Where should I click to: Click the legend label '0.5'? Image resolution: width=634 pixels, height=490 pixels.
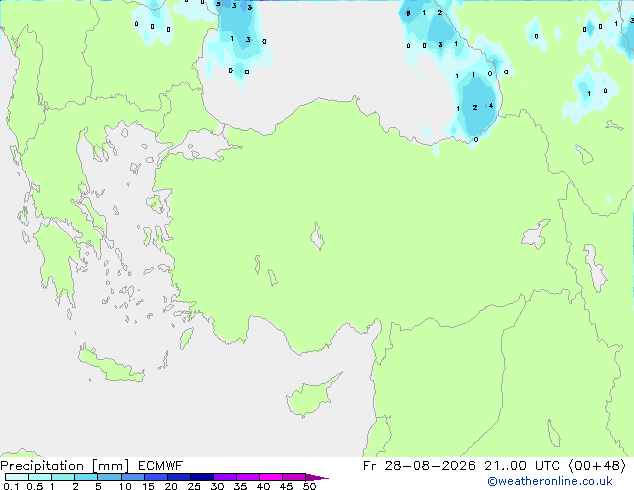[34, 486]
